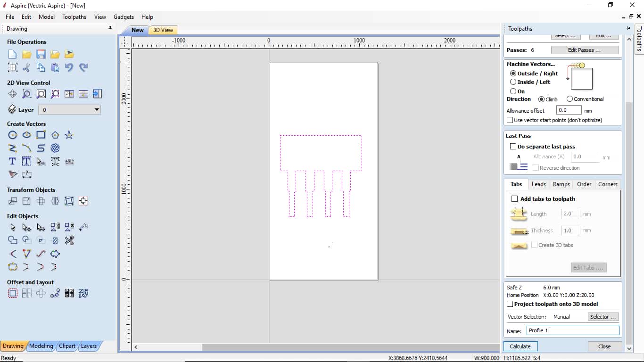Open the Align Objects tool

click(83, 201)
